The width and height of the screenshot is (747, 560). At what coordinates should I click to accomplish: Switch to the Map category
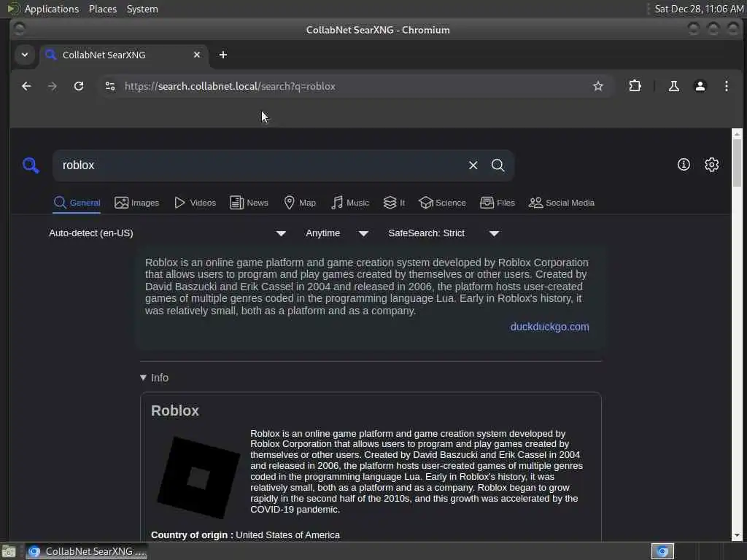click(300, 203)
